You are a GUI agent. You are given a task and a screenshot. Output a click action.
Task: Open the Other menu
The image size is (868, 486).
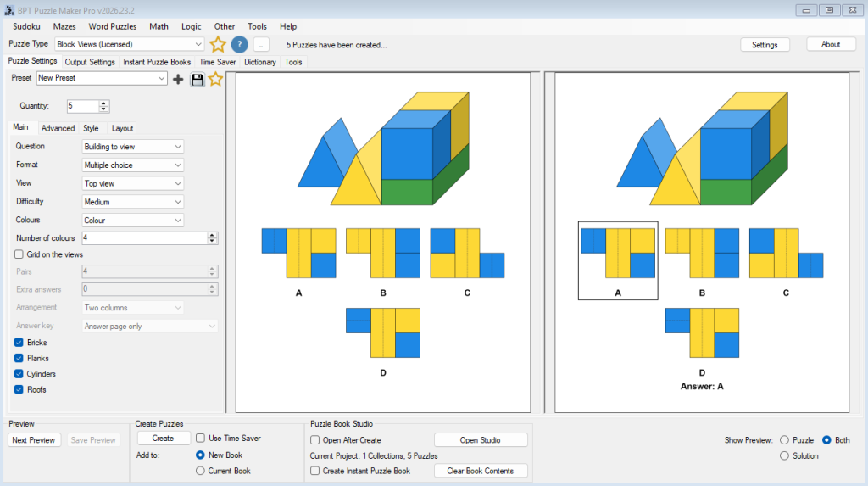click(224, 26)
